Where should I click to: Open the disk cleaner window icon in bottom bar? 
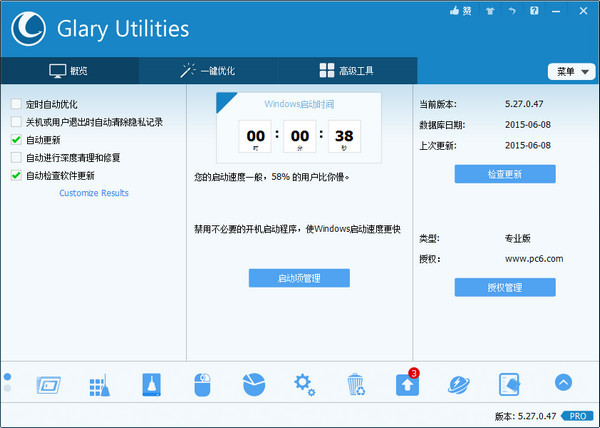point(49,385)
